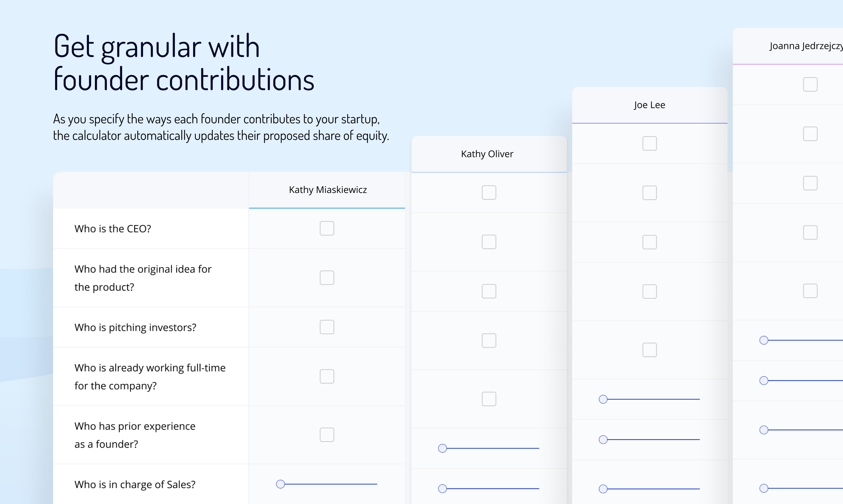Select the Kathy Miaskiewicz column header

[327, 190]
